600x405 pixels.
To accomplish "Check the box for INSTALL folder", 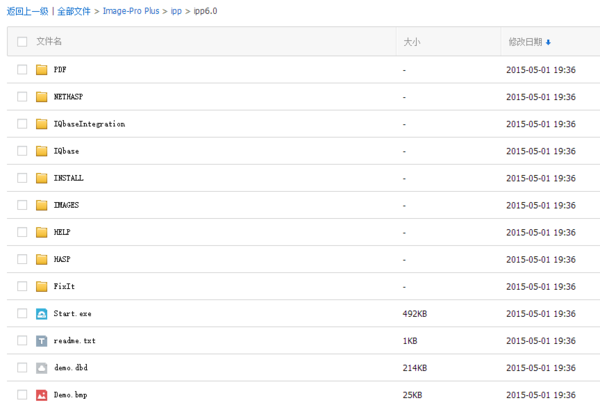I will (22, 178).
